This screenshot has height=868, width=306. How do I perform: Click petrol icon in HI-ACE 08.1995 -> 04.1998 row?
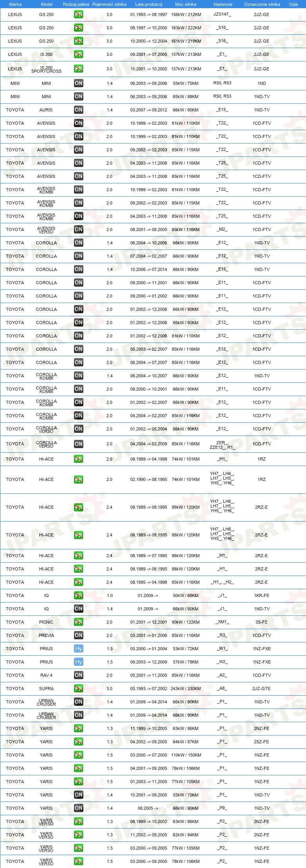79,582
